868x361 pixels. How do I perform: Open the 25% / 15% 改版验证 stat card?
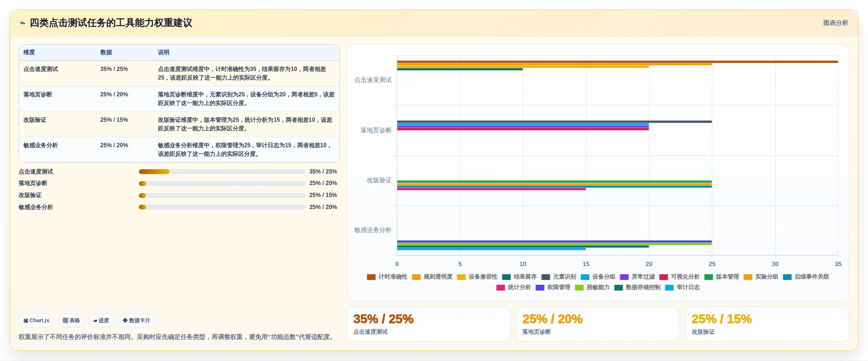pos(767,324)
